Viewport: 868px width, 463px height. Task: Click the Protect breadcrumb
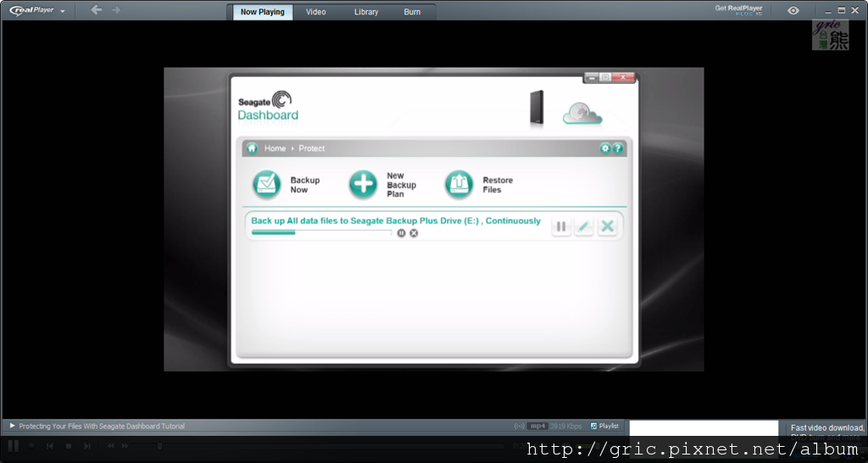[x=312, y=148]
